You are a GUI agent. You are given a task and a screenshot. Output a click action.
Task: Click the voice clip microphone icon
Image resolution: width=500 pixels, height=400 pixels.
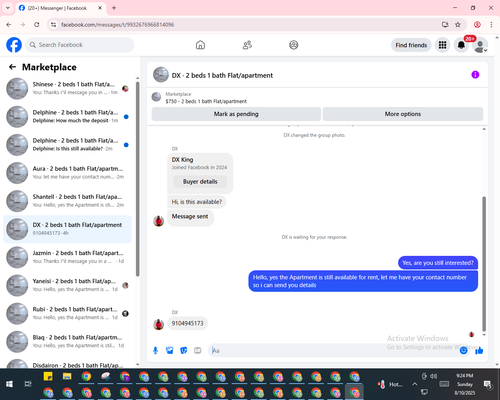click(x=155, y=350)
